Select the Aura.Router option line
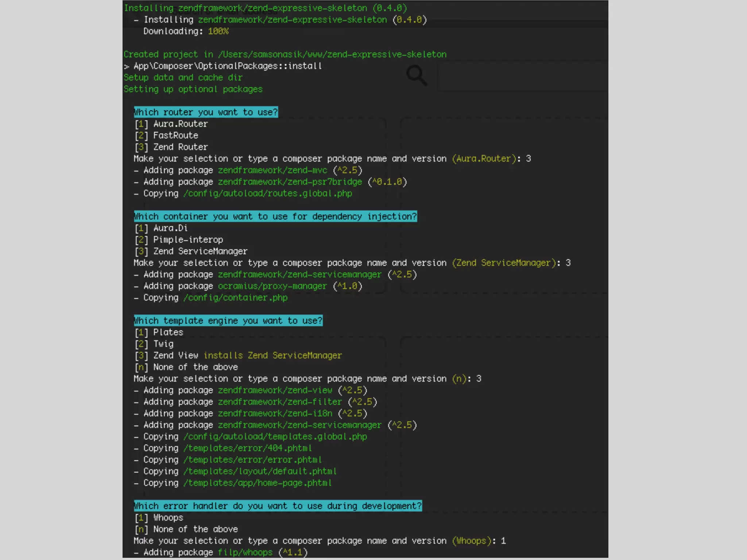This screenshot has width=747, height=560. click(x=171, y=124)
